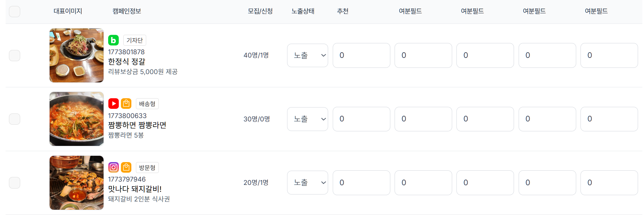Click the 추천 input field of the first row
This screenshot has width=644, height=216.
(361, 55)
